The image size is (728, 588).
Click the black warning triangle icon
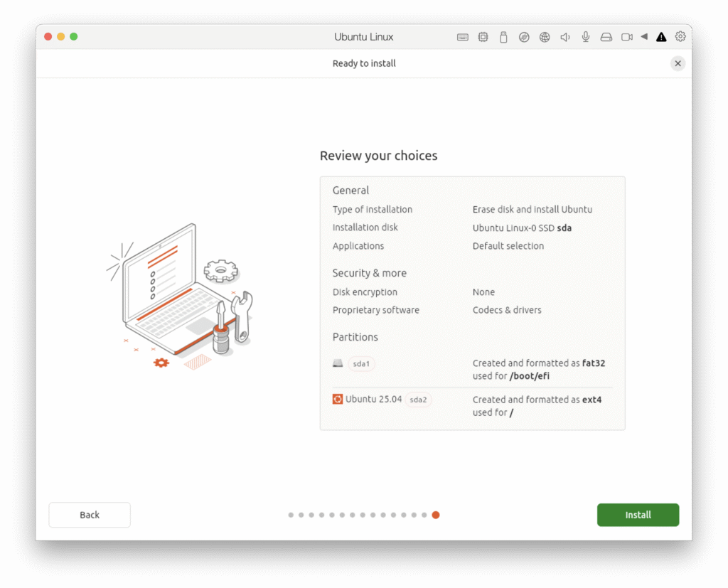tap(661, 37)
